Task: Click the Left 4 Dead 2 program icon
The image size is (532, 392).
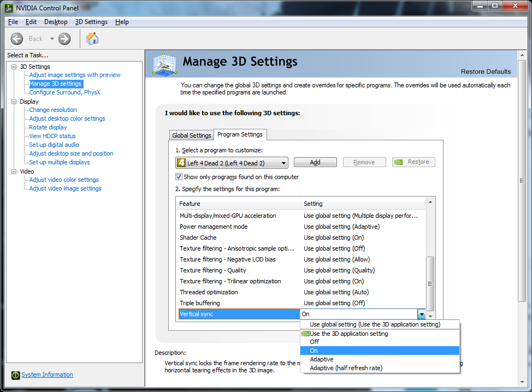Action: tap(181, 163)
